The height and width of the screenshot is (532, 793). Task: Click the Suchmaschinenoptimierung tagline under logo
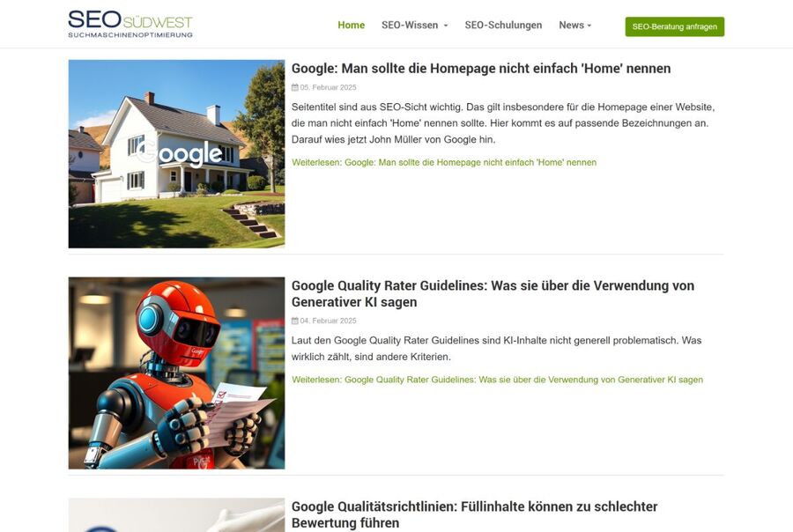[x=130, y=35]
